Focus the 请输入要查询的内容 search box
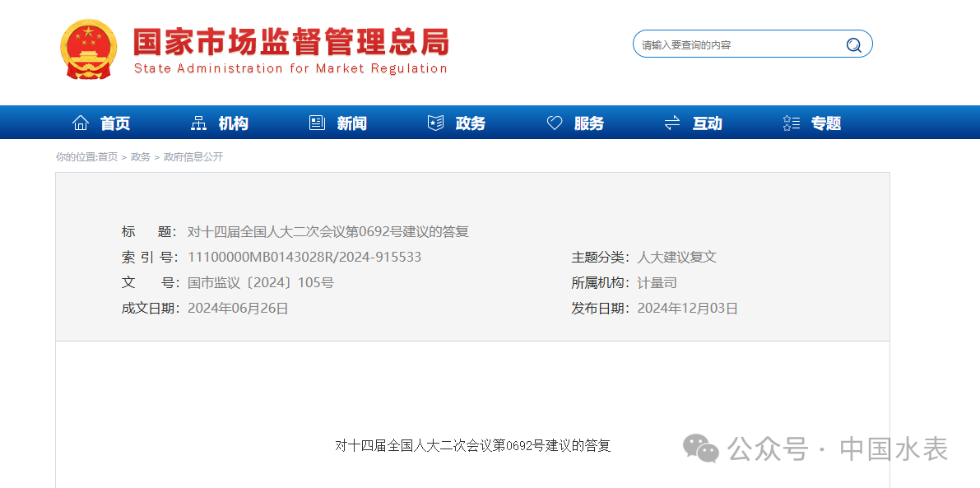Screen dimensions: 980x488 736,45
